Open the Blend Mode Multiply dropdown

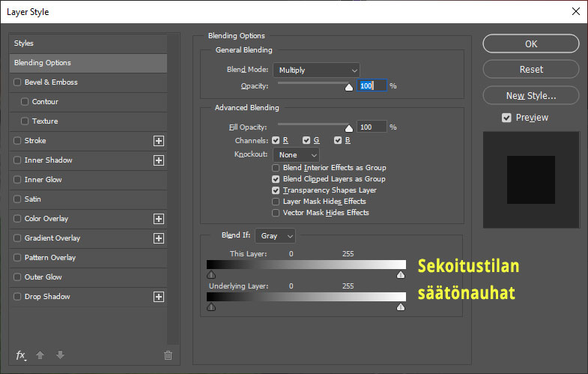pos(317,70)
